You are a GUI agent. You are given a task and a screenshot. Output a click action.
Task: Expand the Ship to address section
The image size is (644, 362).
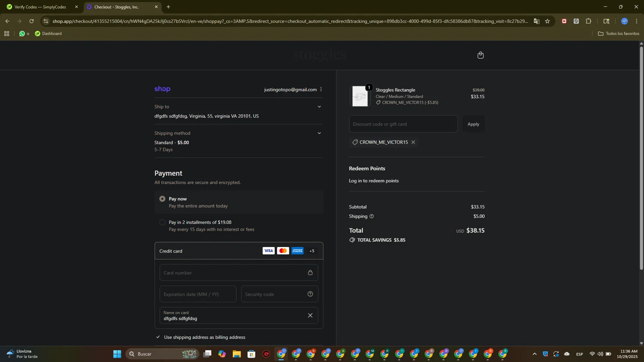(319, 107)
